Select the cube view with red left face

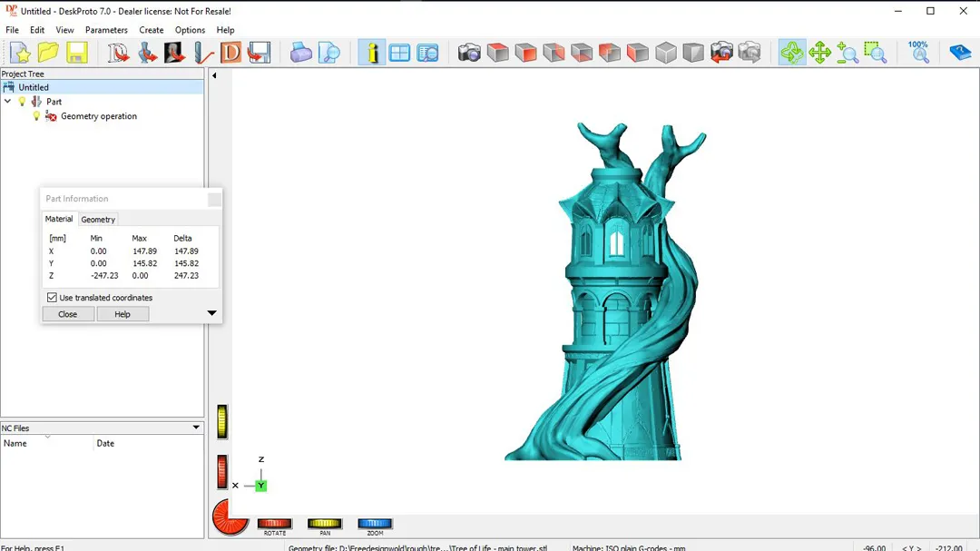tap(638, 53)
